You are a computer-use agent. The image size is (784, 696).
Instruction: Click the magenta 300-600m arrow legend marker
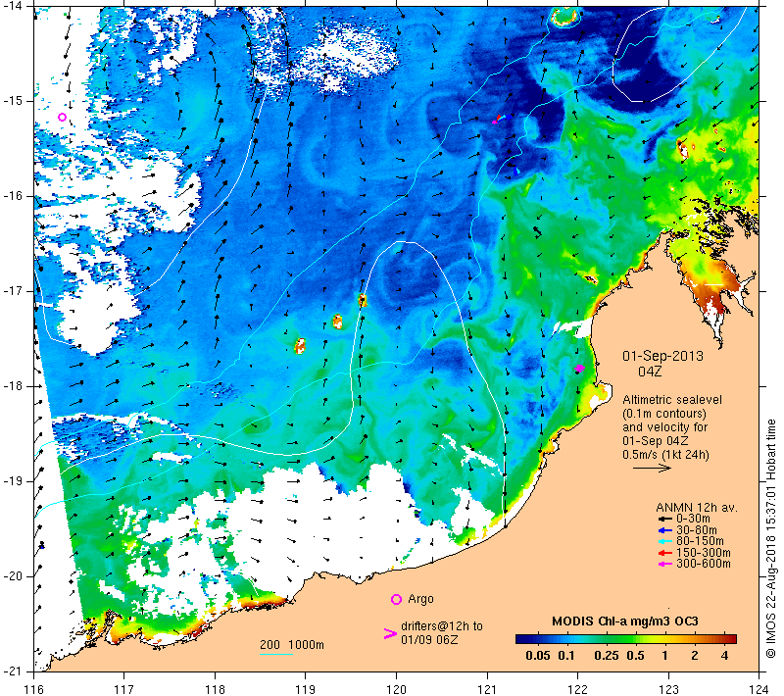(665, 564)
